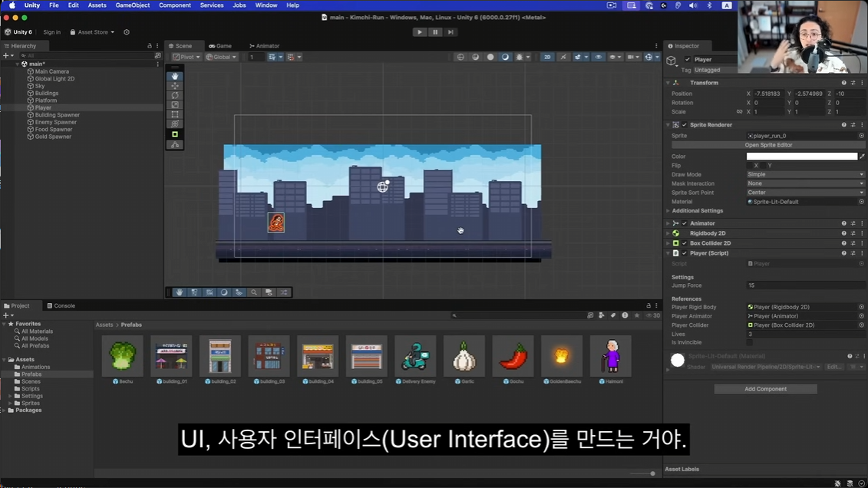Viewport: 868px width, 488px height.
Task: Open Sprite Sort Point dropdown
Action: point(805,193)
